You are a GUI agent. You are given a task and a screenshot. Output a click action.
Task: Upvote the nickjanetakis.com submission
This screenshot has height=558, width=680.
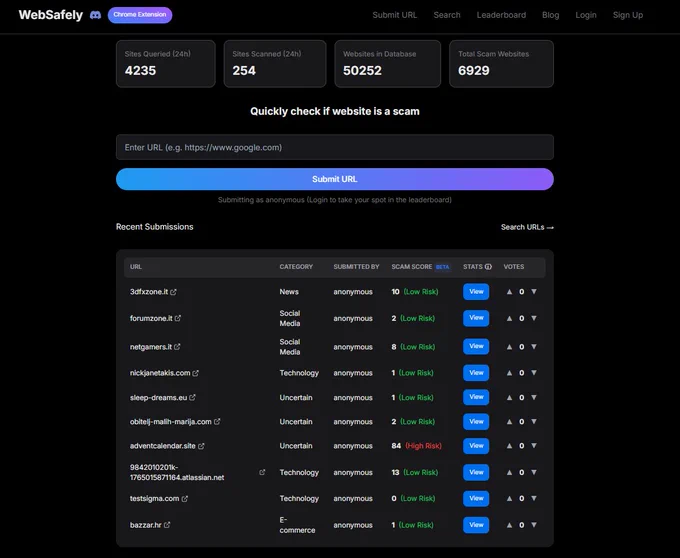point(510,373)
